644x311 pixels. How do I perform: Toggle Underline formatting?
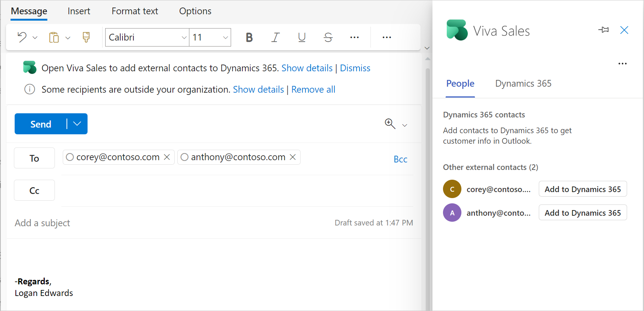pyautogui.click(x=302, y=38)
